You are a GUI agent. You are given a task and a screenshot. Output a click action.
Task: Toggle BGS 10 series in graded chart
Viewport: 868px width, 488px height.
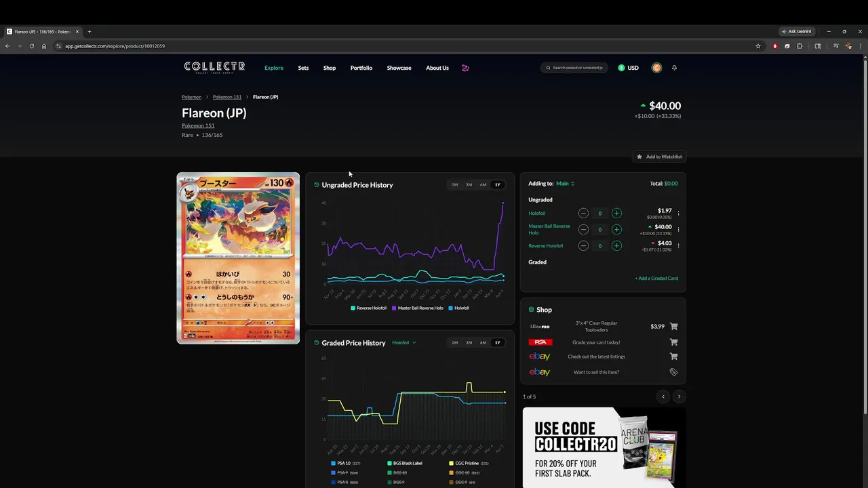coord(397,472)
